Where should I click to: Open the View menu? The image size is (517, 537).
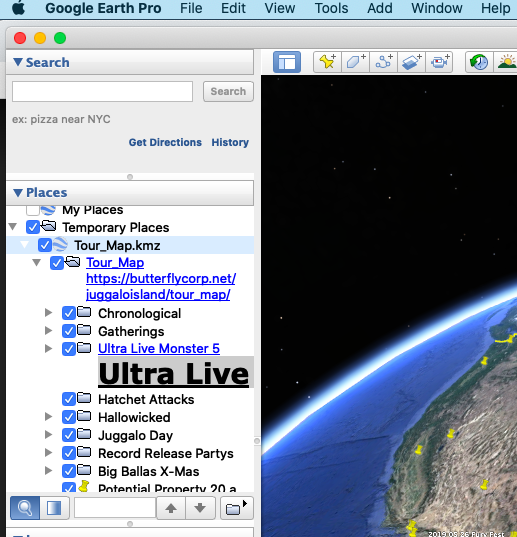[x=280, y=8]
